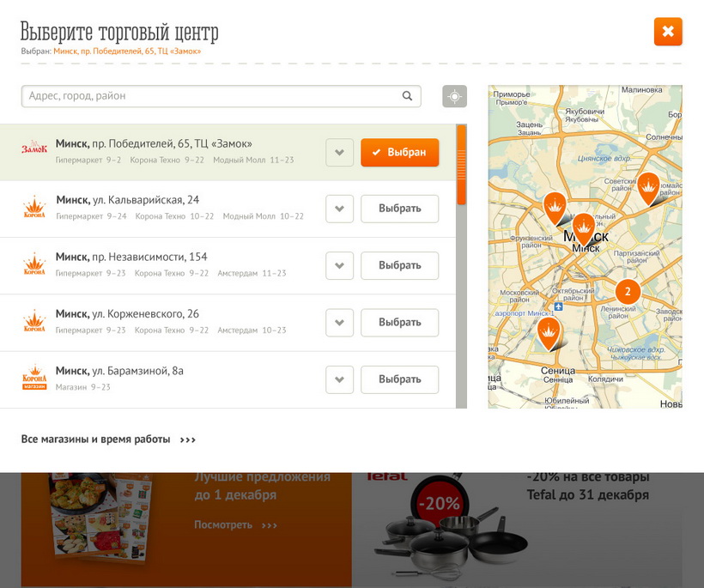The image size is (704, 588).
Task: Click the geolocation target icon
Action: (x=454, y=96)
